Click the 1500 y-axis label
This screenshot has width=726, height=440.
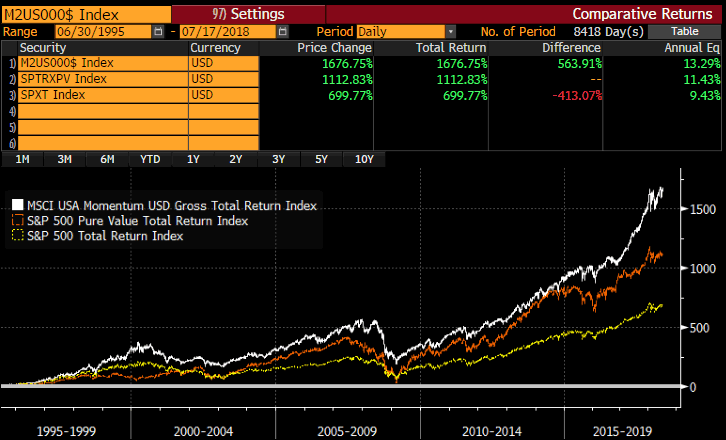click(x=703, y=209)
